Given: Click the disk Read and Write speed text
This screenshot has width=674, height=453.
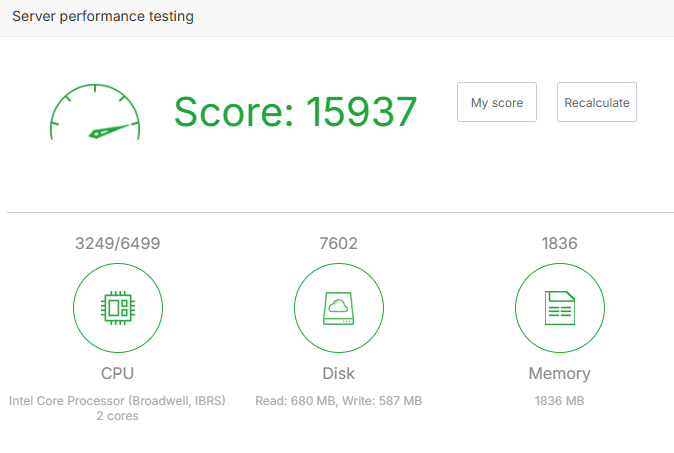Looking at the screenshot, I should point(339,400).
